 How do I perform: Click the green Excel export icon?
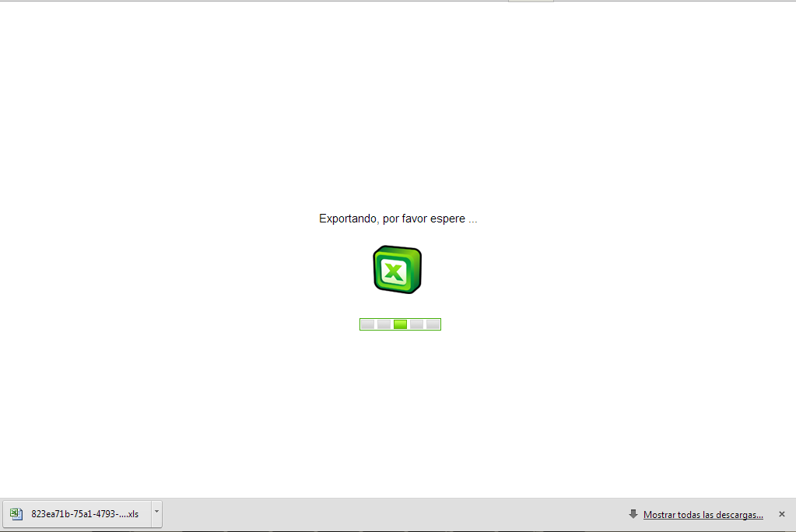point(398,269)
